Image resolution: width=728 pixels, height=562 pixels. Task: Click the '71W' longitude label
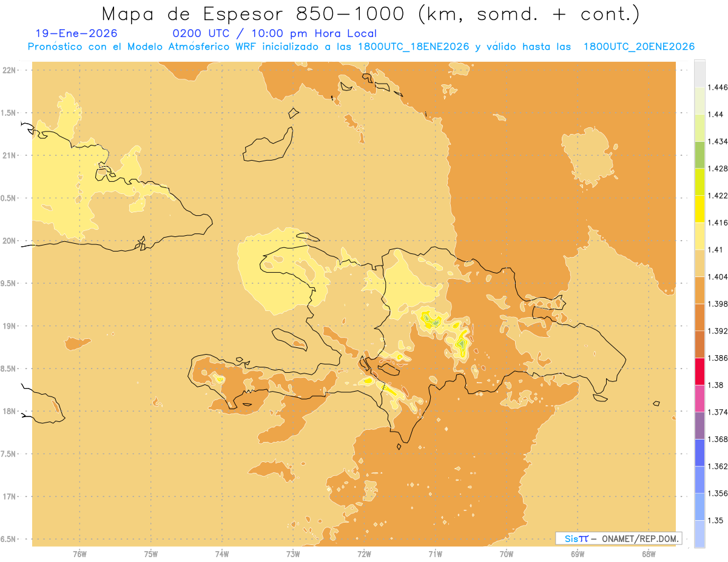(435, 554)
